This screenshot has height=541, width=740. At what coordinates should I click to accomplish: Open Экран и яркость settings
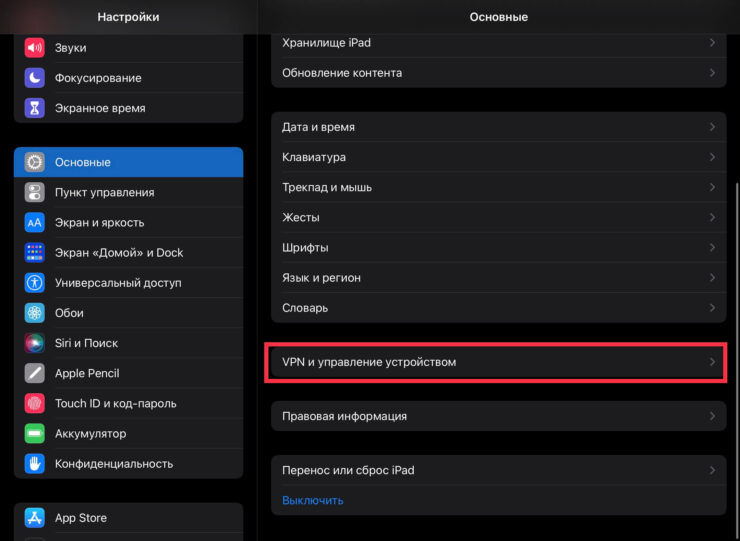point(128,222)
